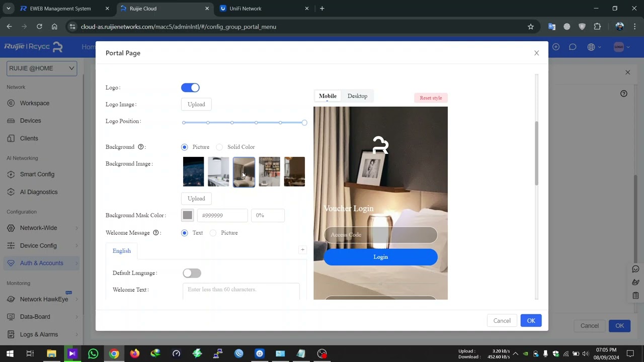Click the chat bubble icon in header
The image size is (644, 362).
click(573, 47)
